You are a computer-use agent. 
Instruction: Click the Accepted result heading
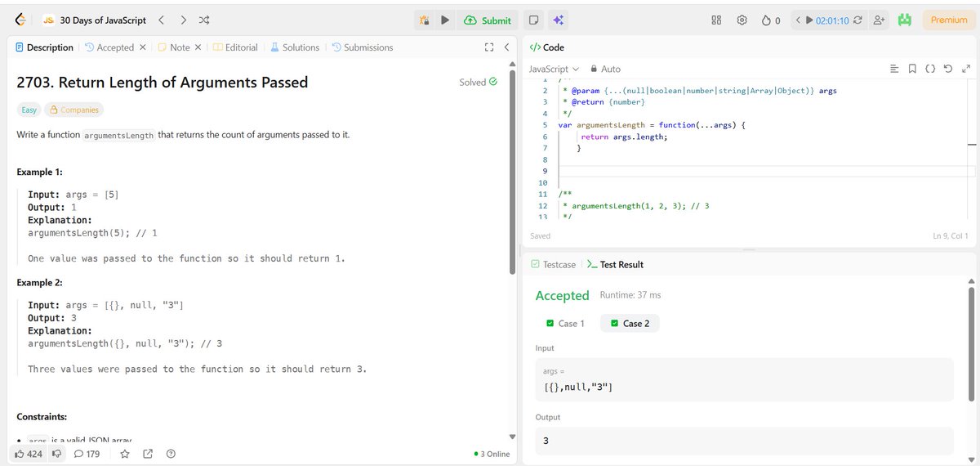click(562, 295)
